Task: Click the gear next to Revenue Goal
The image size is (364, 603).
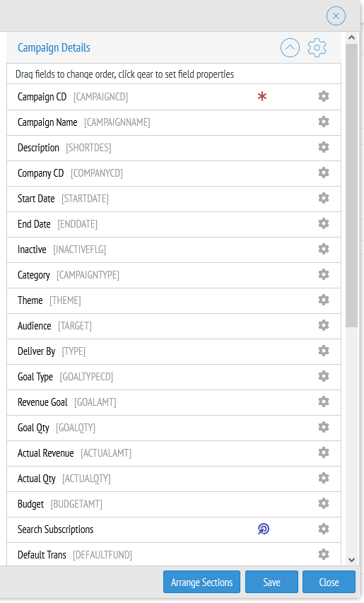Action: coord(324,402)
